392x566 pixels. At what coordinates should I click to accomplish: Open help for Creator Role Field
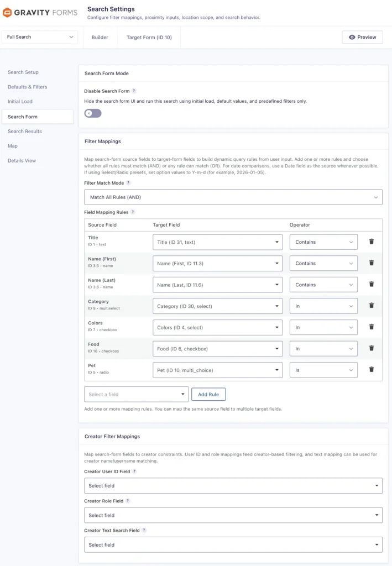(x=128, y=501)
